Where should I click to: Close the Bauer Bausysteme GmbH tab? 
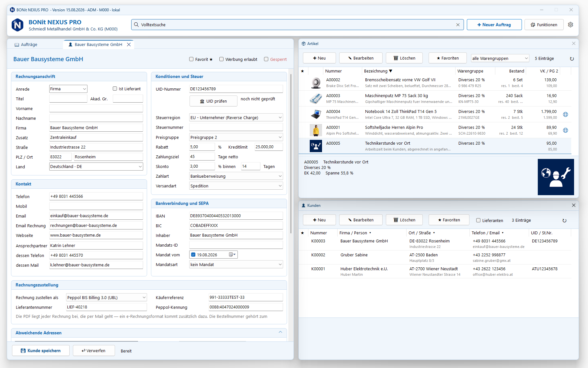click(x=129, y=45)
